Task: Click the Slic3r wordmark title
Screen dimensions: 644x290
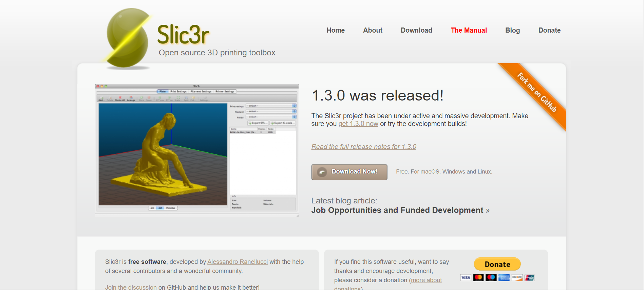Action: (183, 35)
